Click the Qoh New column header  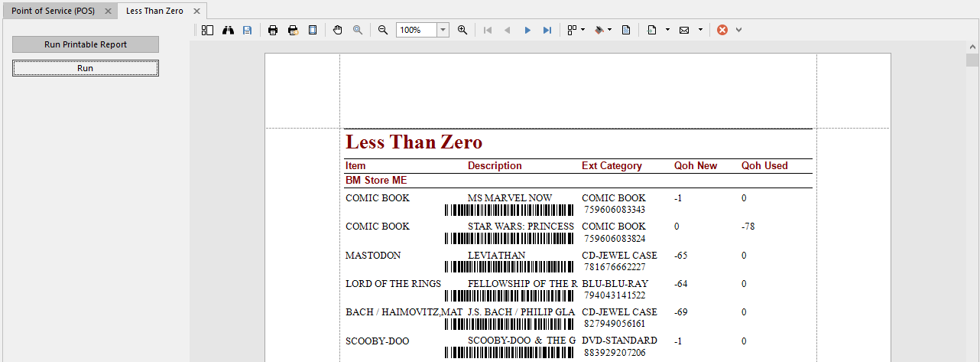click(696, 165)
